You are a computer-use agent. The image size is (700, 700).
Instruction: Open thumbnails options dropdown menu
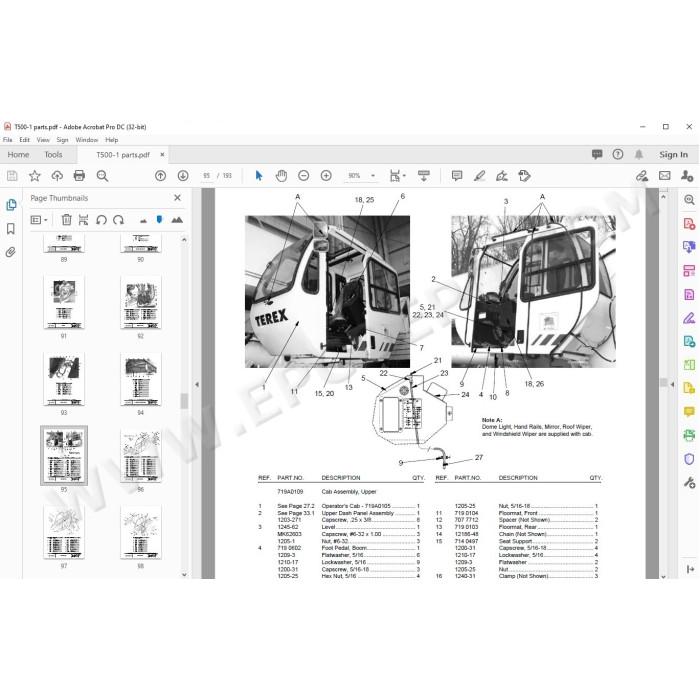coord(39,220)
